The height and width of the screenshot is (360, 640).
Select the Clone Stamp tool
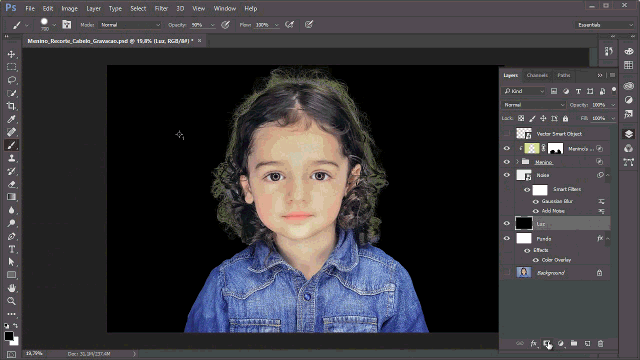point(11,158)
